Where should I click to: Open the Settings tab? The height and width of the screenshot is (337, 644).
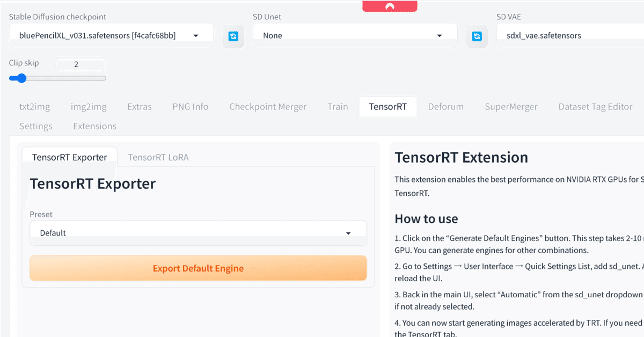(35, 126)
